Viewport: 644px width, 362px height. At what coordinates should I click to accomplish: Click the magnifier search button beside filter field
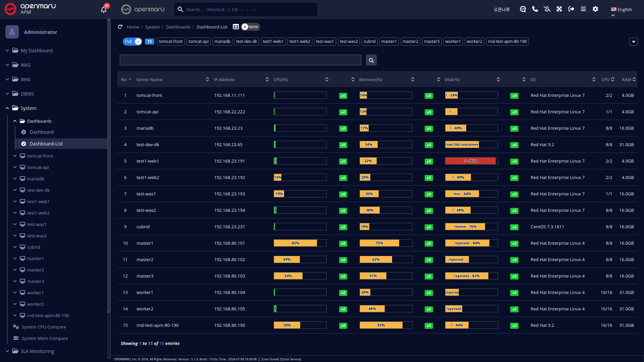pos(371,60)
